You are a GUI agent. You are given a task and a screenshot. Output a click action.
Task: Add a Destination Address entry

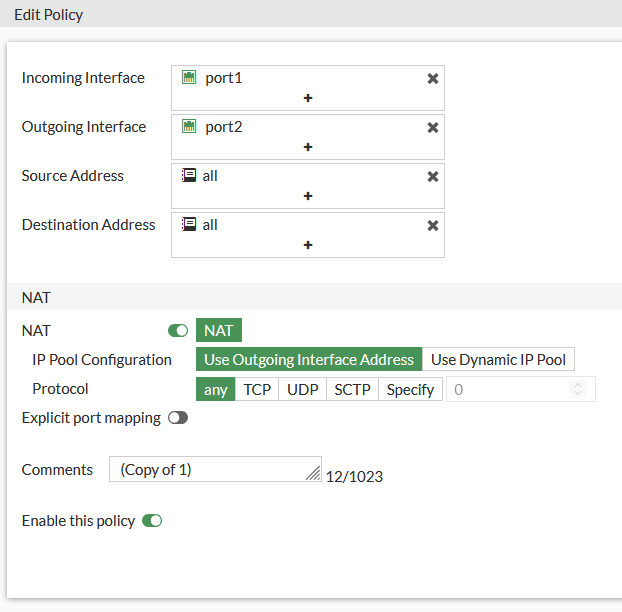[308, 245]
